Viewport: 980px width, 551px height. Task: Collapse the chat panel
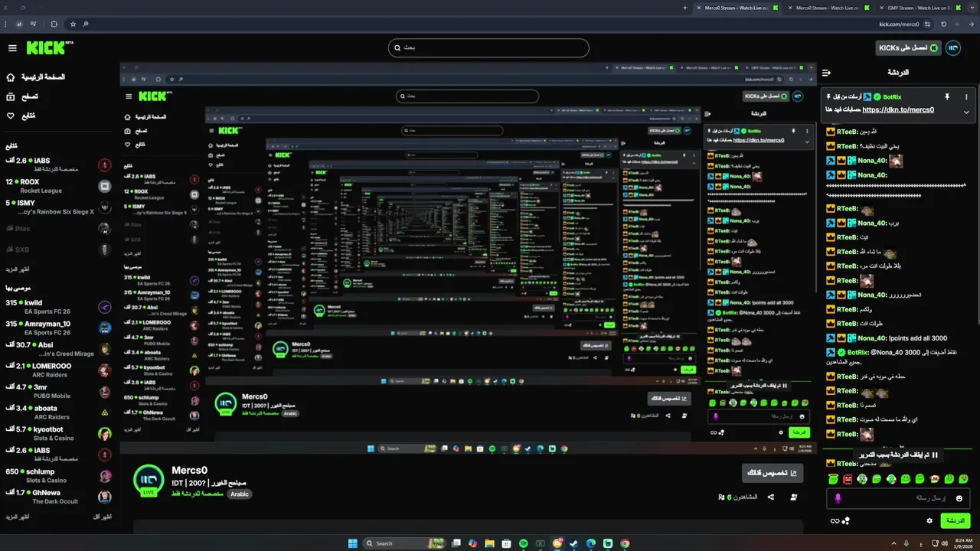(826, 73)
